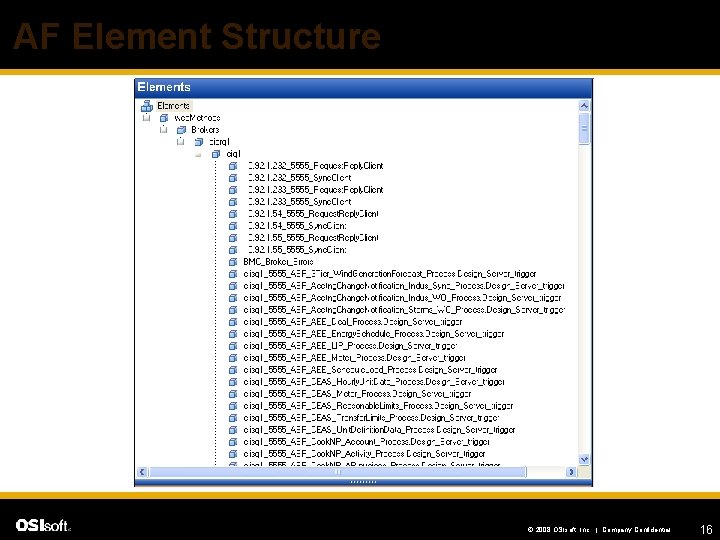Image resolution: width=720 pixels, height=540 pixels.
Task: Collapse the webMethods tree node
Action: pyautogui.click(x=146, y=118)
